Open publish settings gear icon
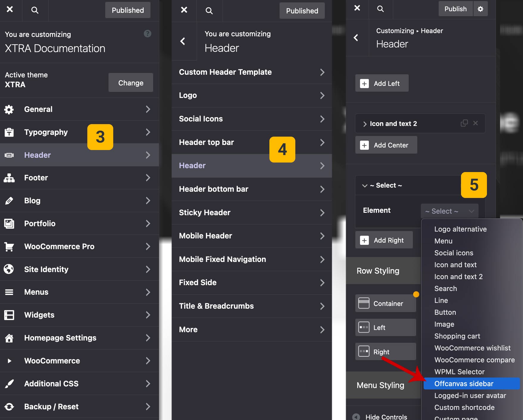Viewport: 523px width, 420px height. tap(480, 9)
